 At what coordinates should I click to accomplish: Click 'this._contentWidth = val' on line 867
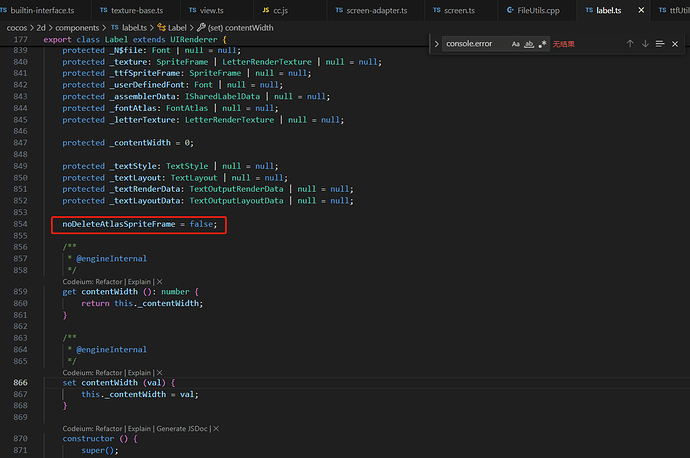[x=140, y=394]
